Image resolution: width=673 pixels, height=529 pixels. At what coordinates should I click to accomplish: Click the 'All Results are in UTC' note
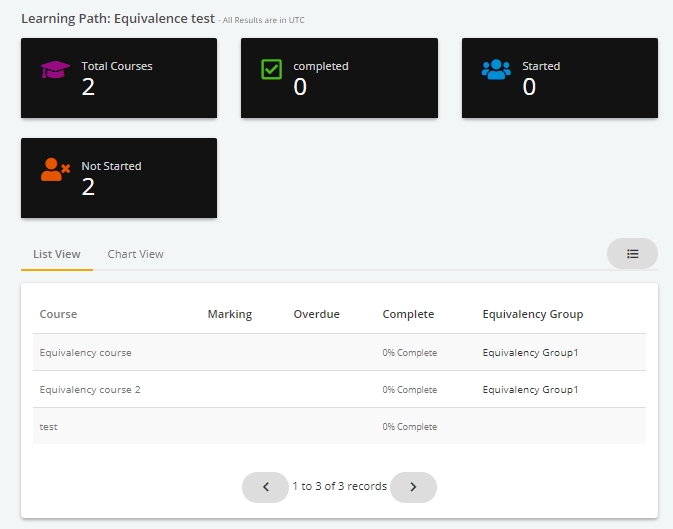click(264, 20)
